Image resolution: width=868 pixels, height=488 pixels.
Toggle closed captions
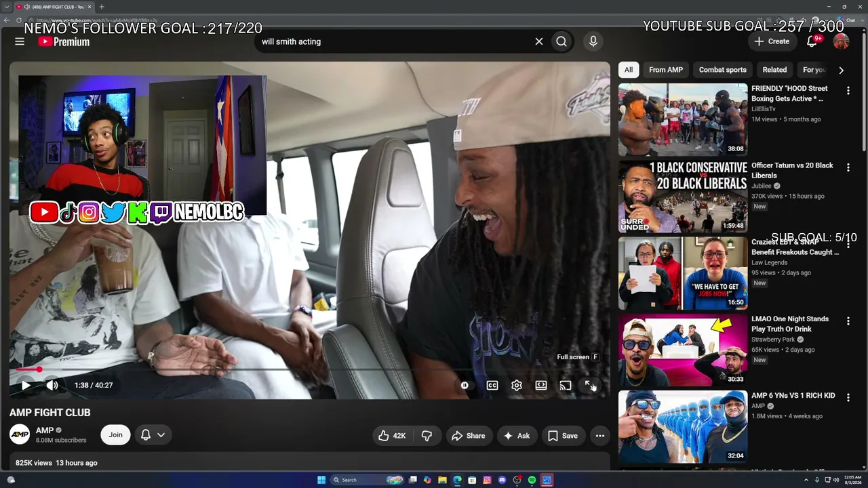pyautogui.click(x=492, y=385)
